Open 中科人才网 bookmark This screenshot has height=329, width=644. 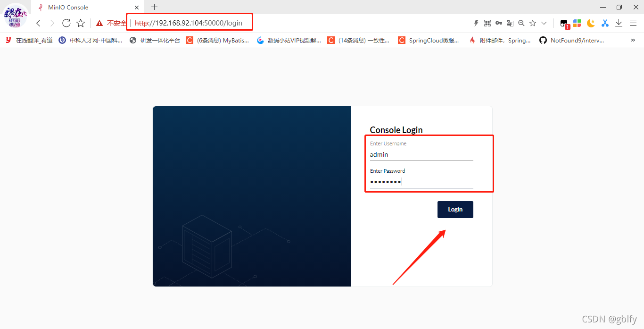(91, 41)
